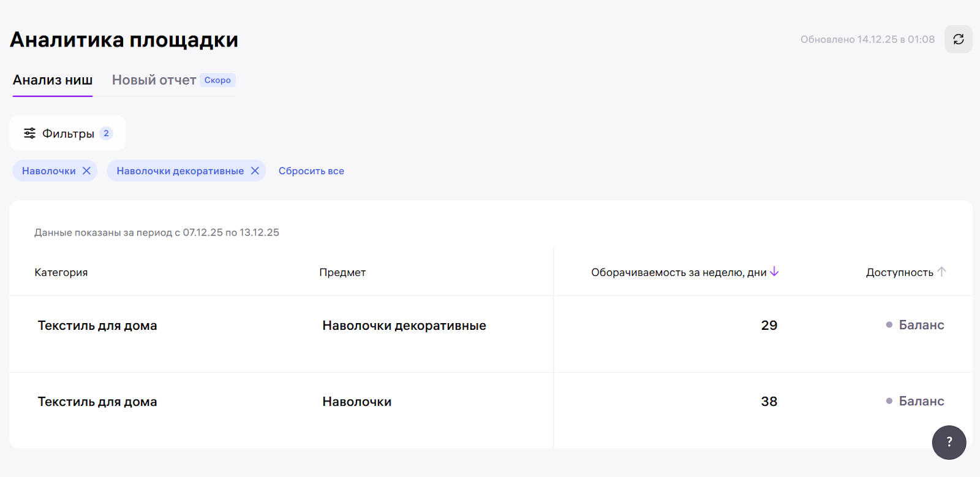Refresh the analytics data with the reload icon

(x=958, y=39)
